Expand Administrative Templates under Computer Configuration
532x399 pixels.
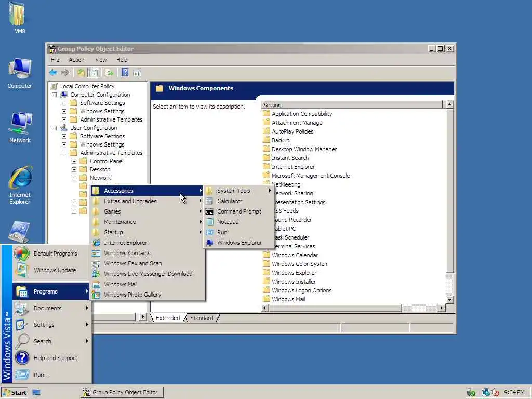tap(64, 120)
